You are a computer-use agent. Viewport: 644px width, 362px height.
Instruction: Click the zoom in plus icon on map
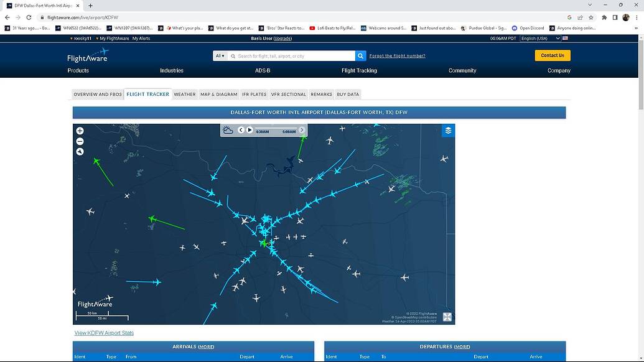pyautogui.click(x=80, y=131)
